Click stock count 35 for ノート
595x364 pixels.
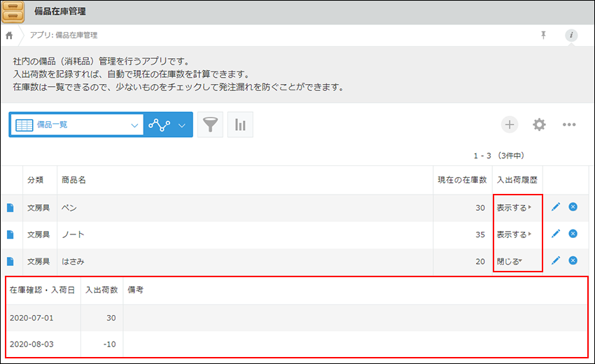pos(480,234)
